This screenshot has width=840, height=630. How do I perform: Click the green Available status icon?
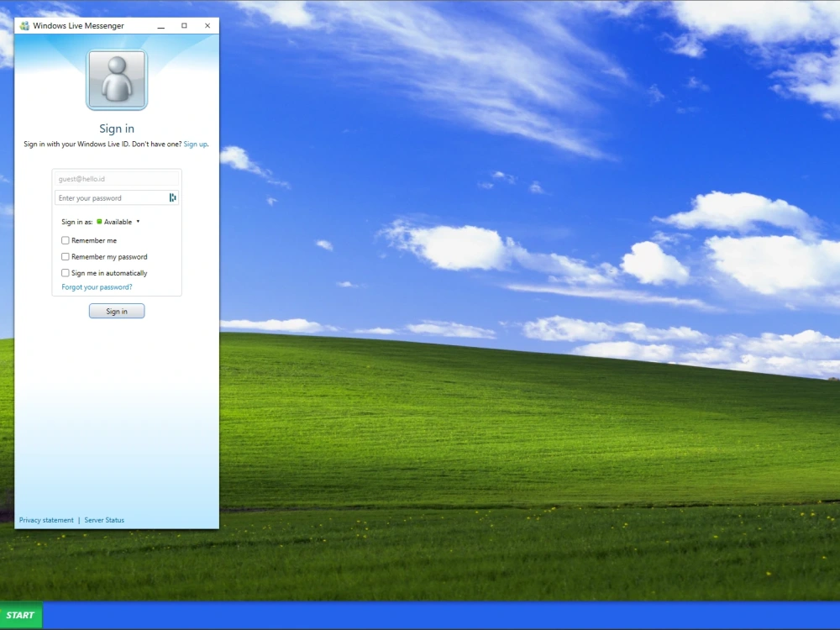[99, 222]
